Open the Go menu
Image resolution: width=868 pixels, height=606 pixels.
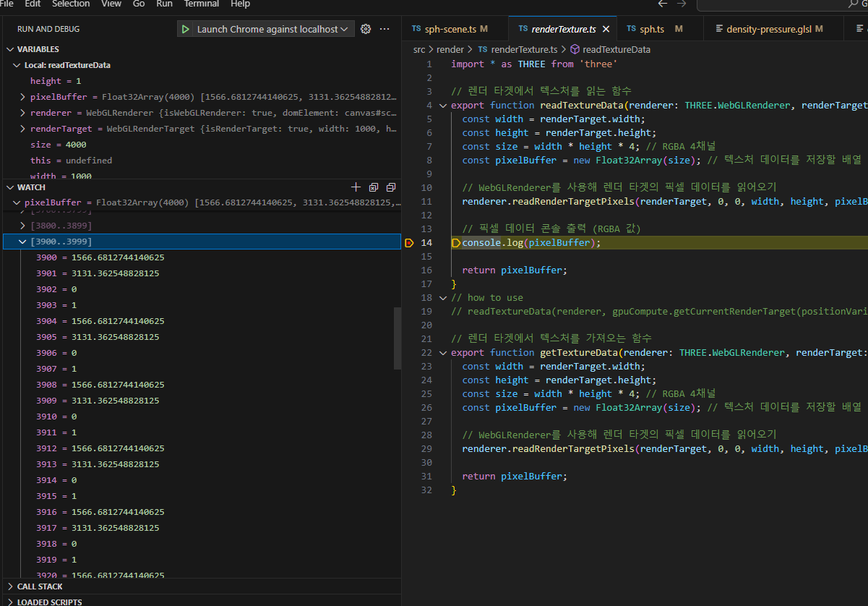click(x=139, y=4)
